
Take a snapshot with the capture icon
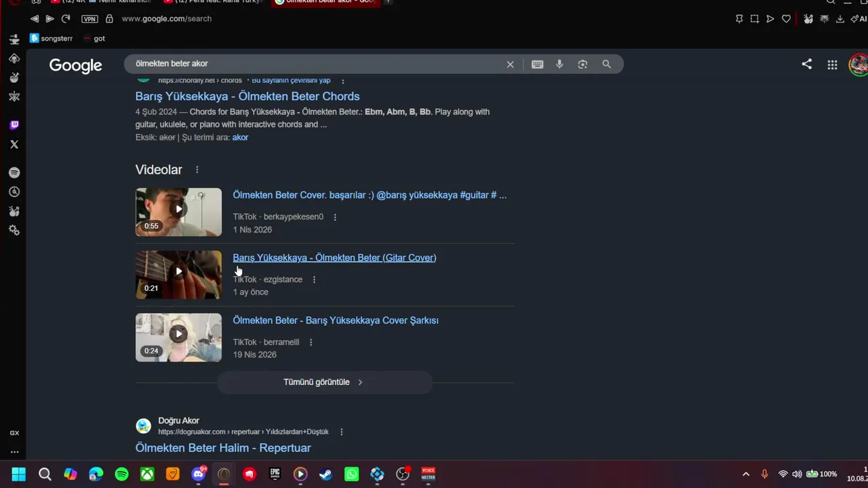pyautogui.click(x=755, y=19)
